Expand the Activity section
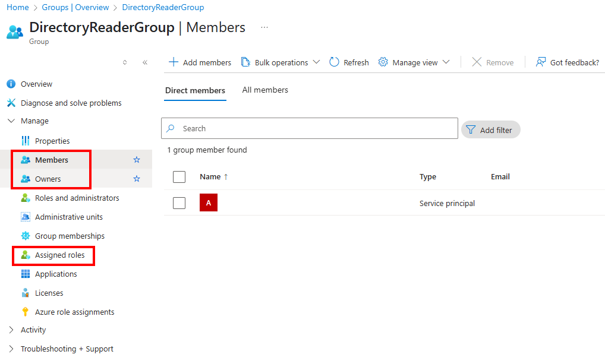Screen dimensions: 605x364 click(11, 330)
